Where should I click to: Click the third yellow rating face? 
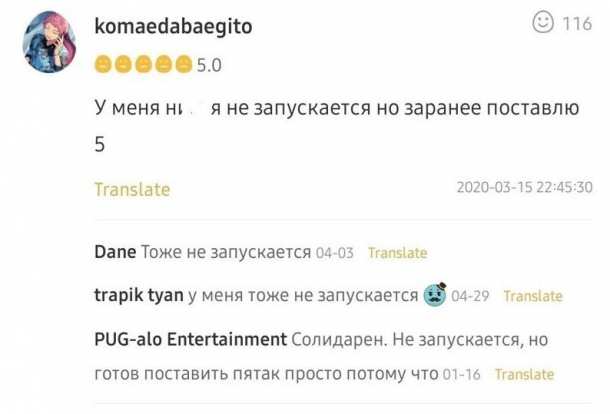coord(141,65)
